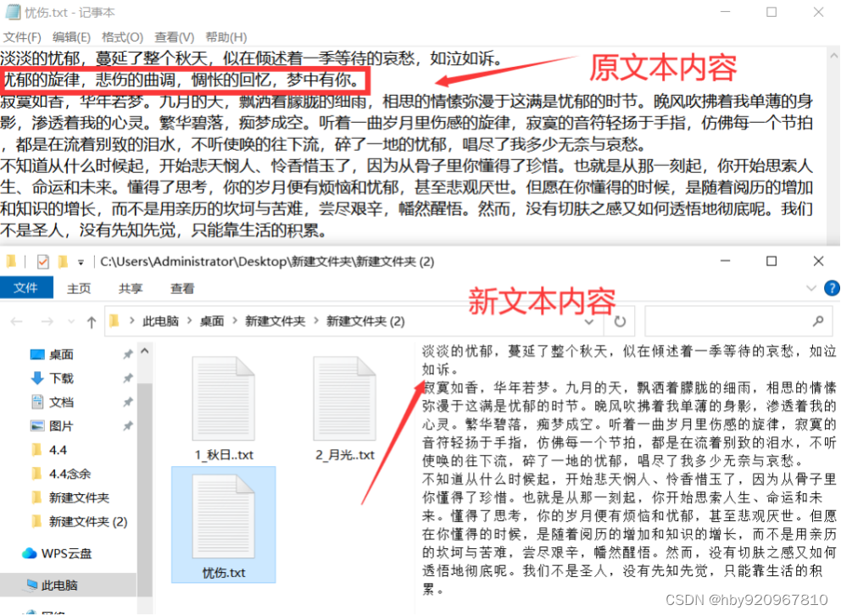
Task: Click the Notepad scrollbar up arrow
Action: (x=833, y=55)
